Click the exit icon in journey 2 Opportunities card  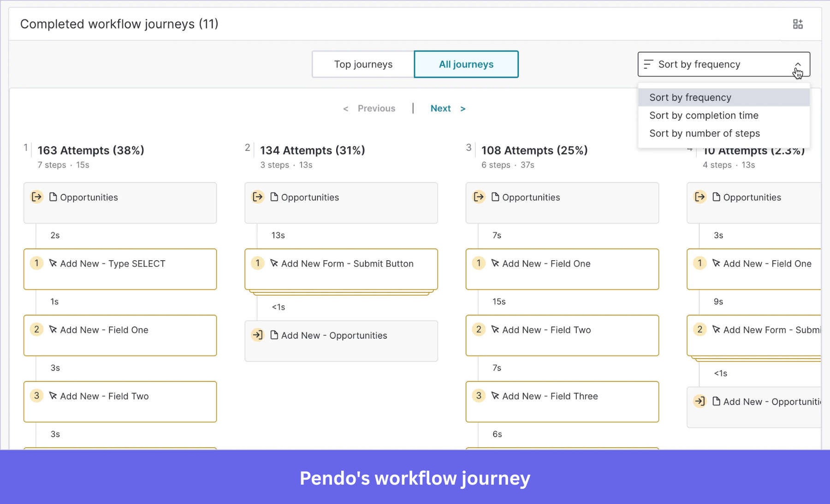(258, 197)
